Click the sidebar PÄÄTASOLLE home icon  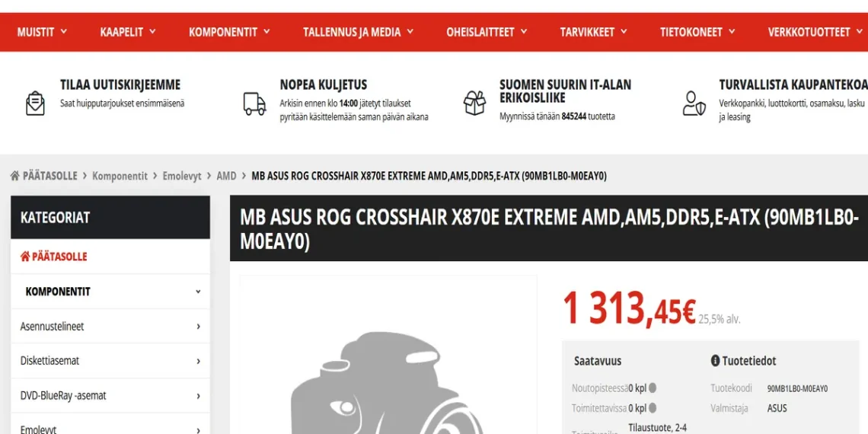click(x=25, y=257)
